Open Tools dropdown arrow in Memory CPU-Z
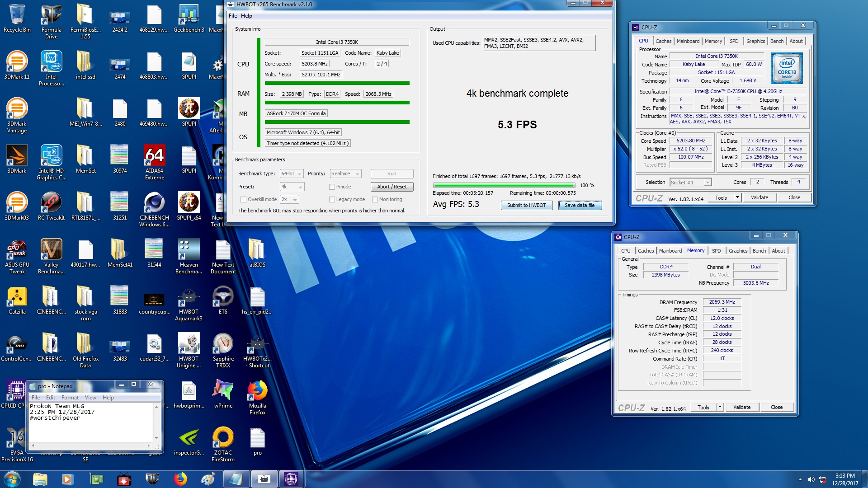The height and width of the screenshot is (488, 868). 720,407
